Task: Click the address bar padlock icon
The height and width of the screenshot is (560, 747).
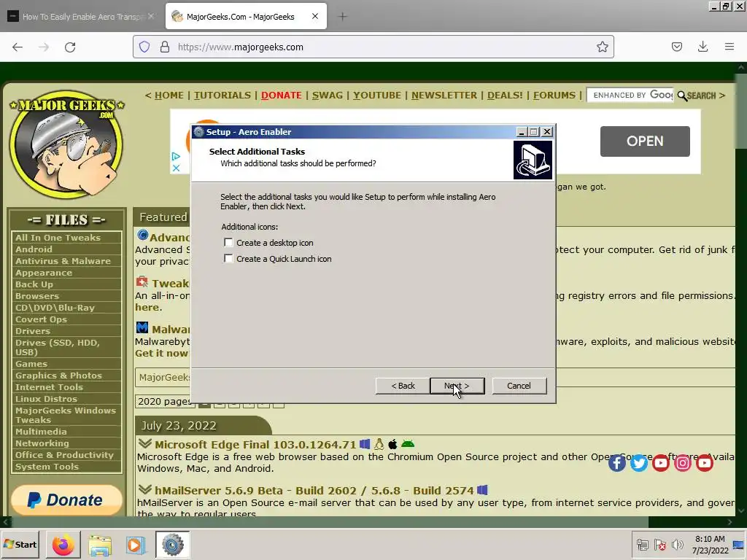Action: point(165,47)
